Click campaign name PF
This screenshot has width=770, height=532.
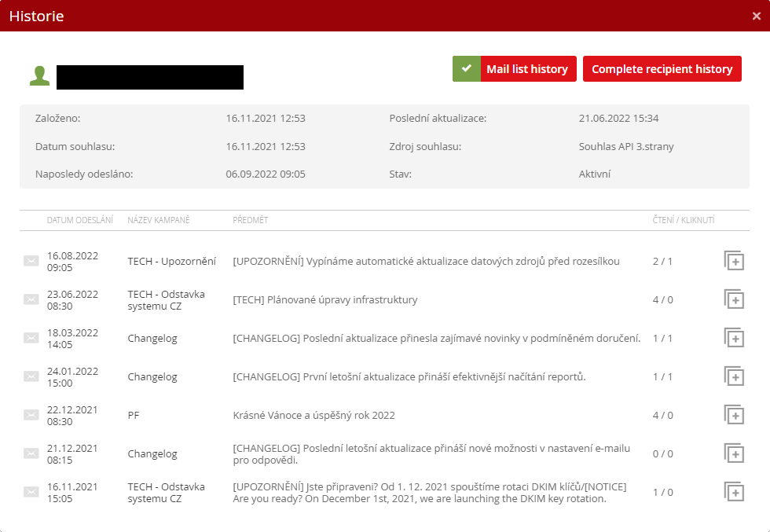(133, 415)
